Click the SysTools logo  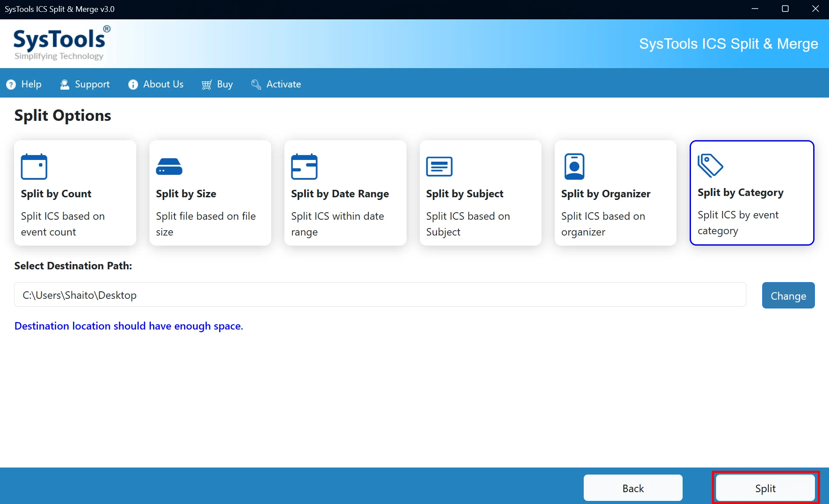[62, 43]
